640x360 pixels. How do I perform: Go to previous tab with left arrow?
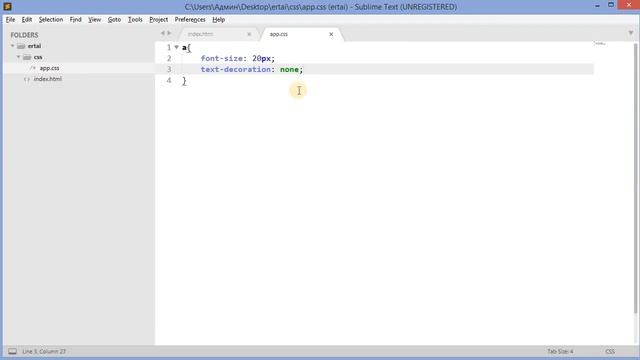[162, 33]
